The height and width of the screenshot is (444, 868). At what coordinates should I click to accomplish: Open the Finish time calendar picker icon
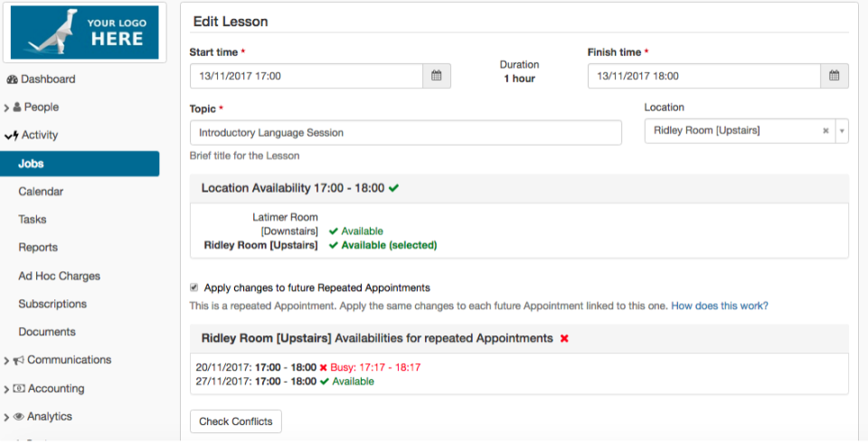point(834,76)
